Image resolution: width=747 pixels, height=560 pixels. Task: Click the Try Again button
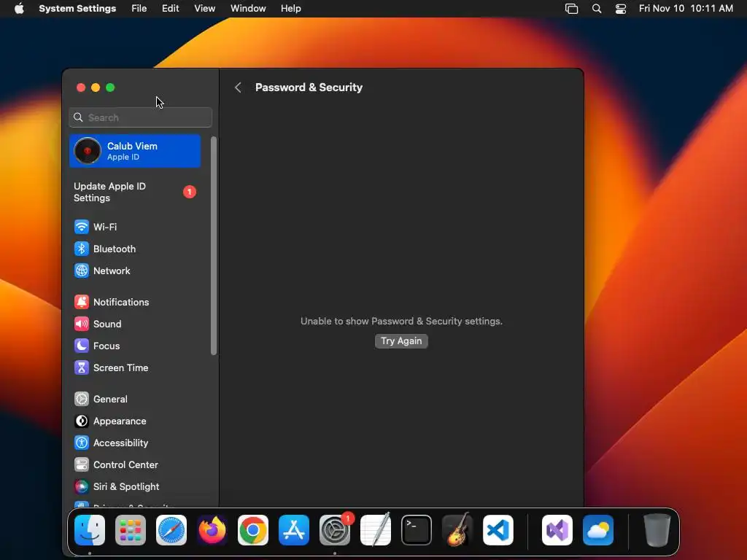click(x=401, y=341)
